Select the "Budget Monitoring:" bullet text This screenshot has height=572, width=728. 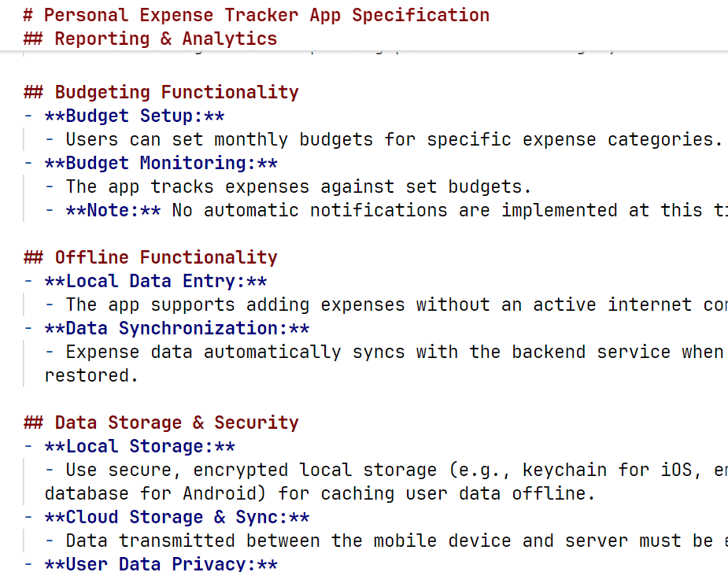161,163
